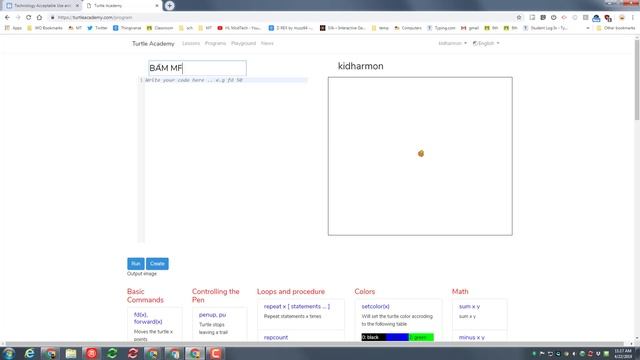
Task: Open the gmail bookmark
Action: click(x=470, y=28)
